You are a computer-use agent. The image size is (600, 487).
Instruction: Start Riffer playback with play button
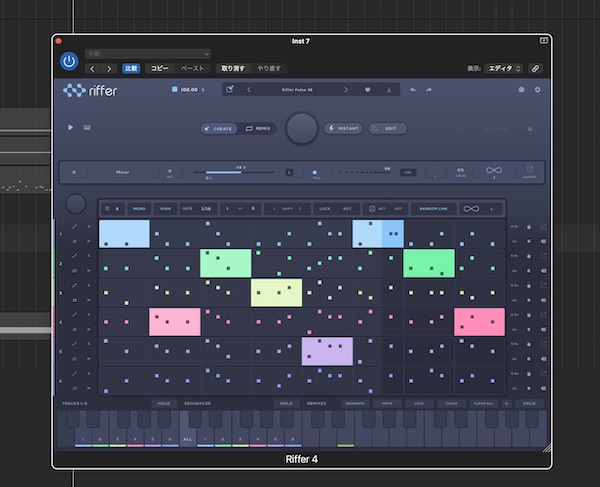tap(70, 127)
